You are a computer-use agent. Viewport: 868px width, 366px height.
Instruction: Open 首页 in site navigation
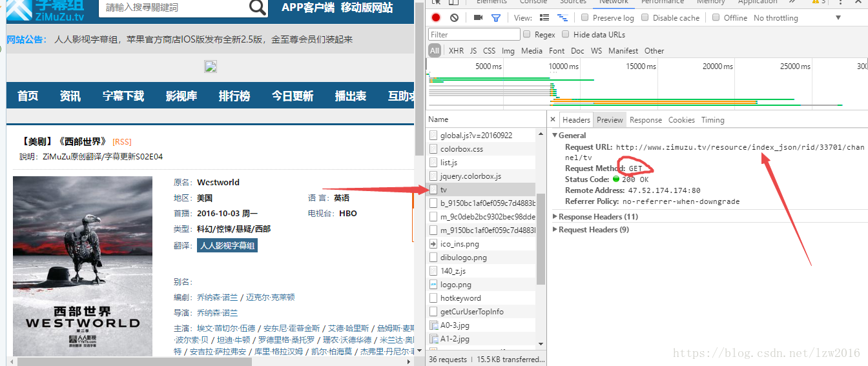coord(28,96)
